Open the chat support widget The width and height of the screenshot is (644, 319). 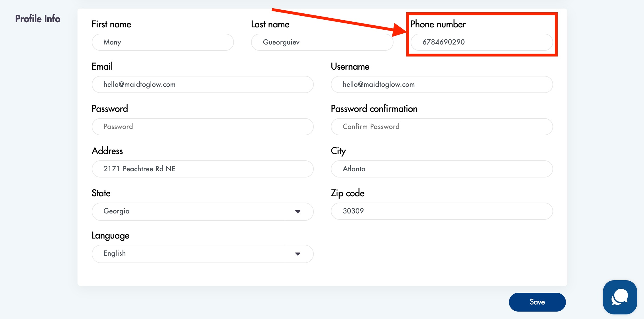(x=620, y=297)
